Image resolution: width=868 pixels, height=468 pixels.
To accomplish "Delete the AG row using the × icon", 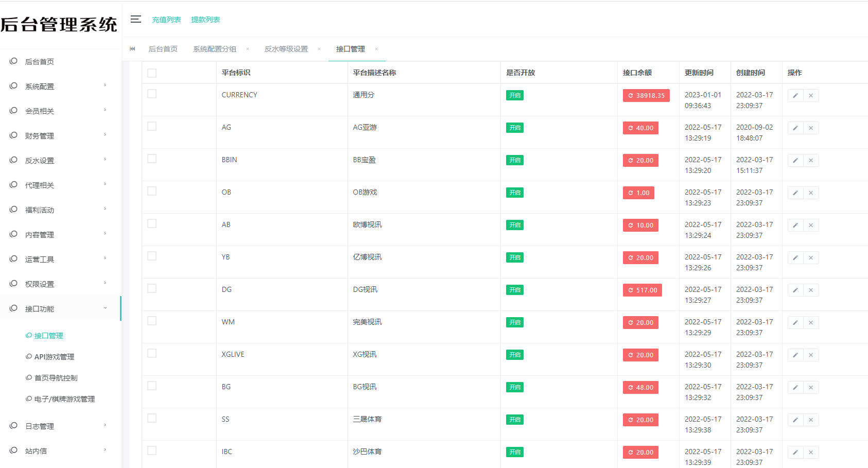I will (810, 128).
